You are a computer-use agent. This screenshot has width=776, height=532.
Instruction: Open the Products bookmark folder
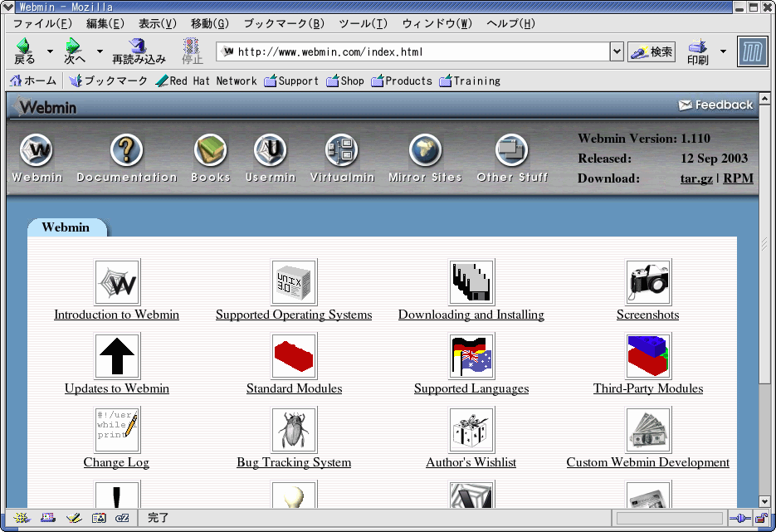pyautogui.click(x=402, y=81)
